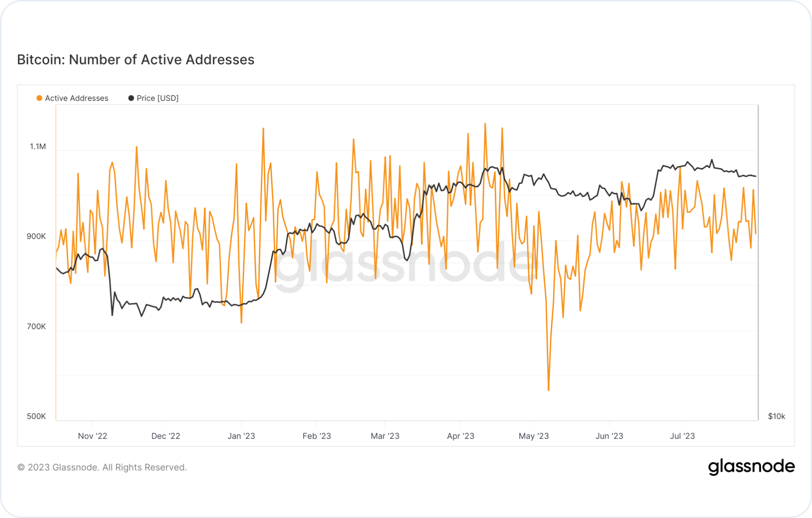Click the 1.1M y-axis label
Image resolution: width=812 pixels, height=518 pixels.
click(x=38, y=146)
